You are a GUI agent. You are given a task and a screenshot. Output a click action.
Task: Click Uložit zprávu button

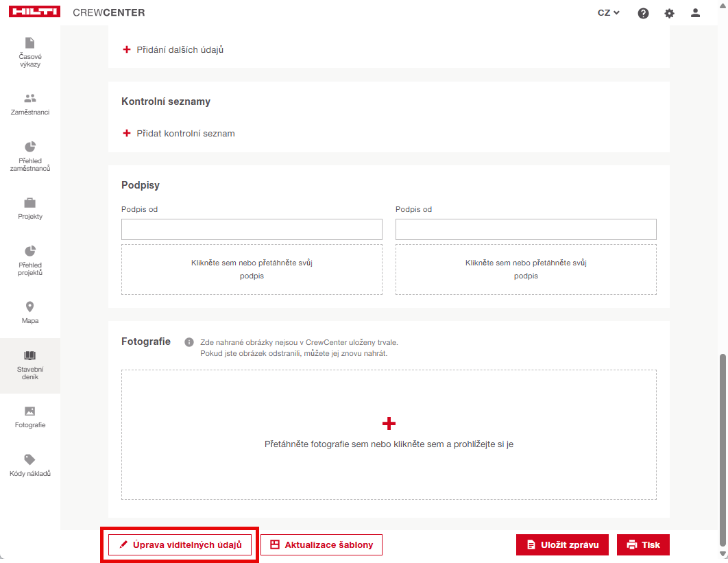[x=562, y=545]
